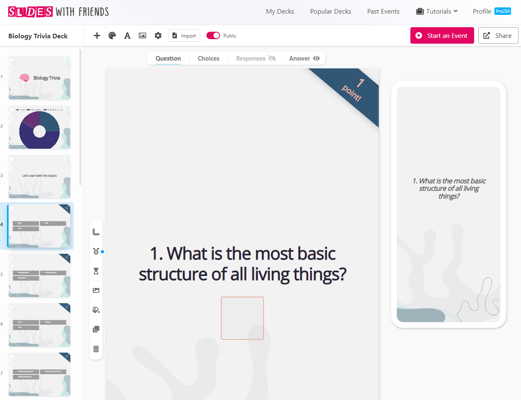Expand the Tutorials dropdown menu
Screen dimensions: 521x400
[x=437, y=11]
